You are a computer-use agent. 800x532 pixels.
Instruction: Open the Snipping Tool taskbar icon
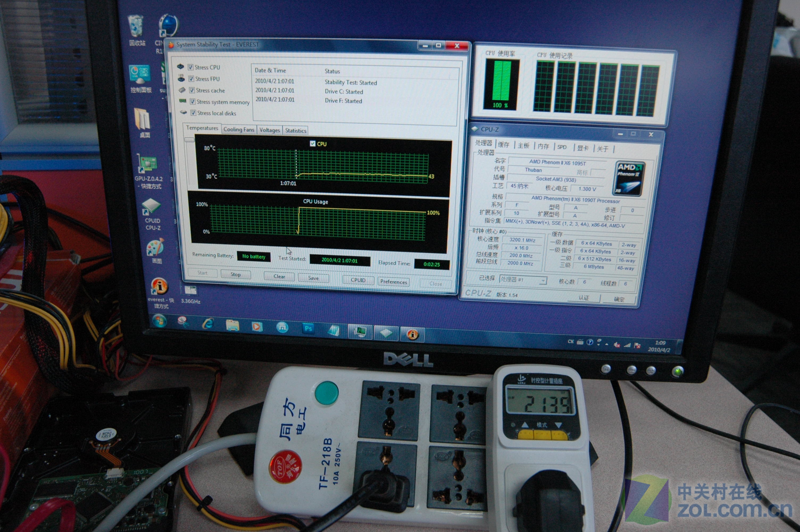click(x=183, y=322)
